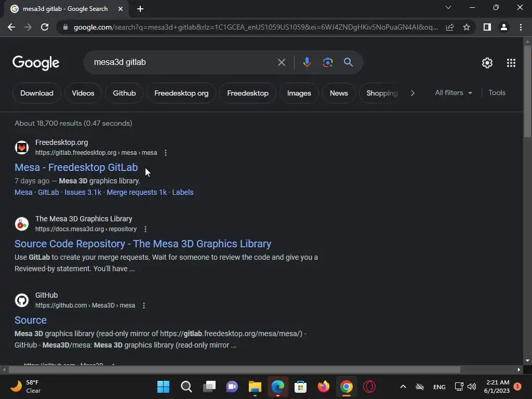
Task: Expand the All filters dropdown
Action: coord(453,92)
